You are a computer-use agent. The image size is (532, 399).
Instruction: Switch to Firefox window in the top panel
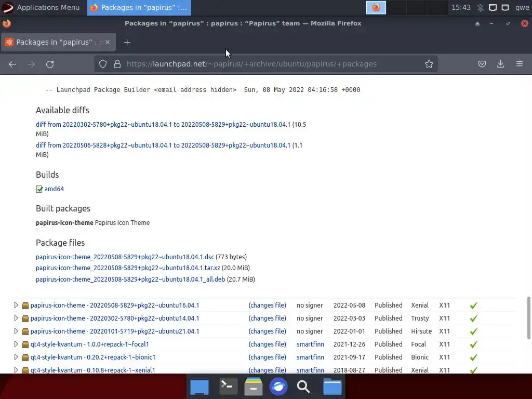tap(139, 7)
